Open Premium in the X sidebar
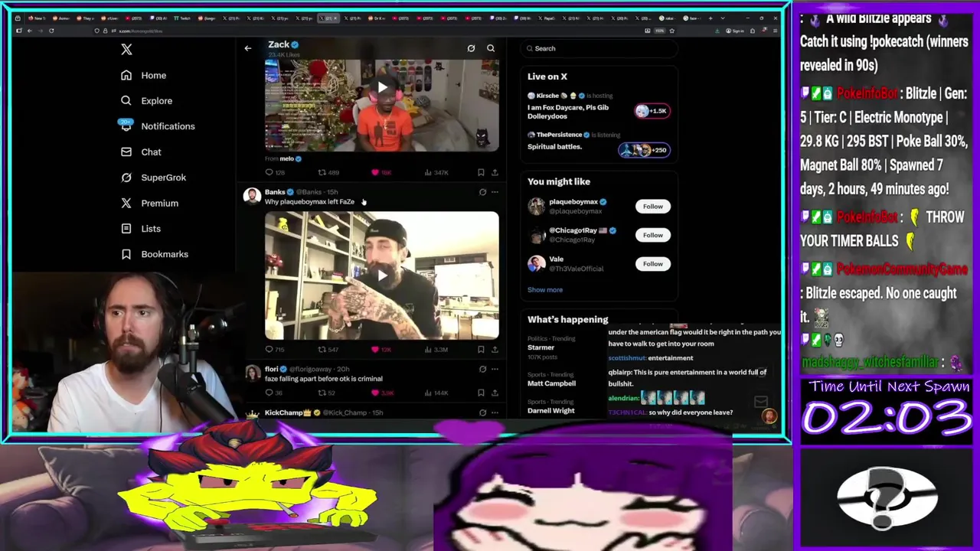The width and height of the screenshot is (980, 551). click(x=149, y=203)
